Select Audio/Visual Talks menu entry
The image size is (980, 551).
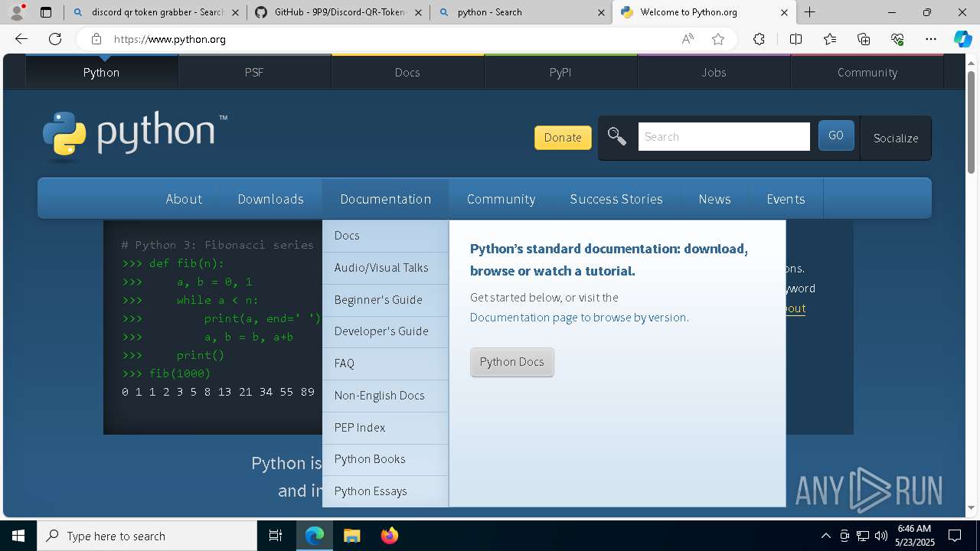(x=385, y=268)
